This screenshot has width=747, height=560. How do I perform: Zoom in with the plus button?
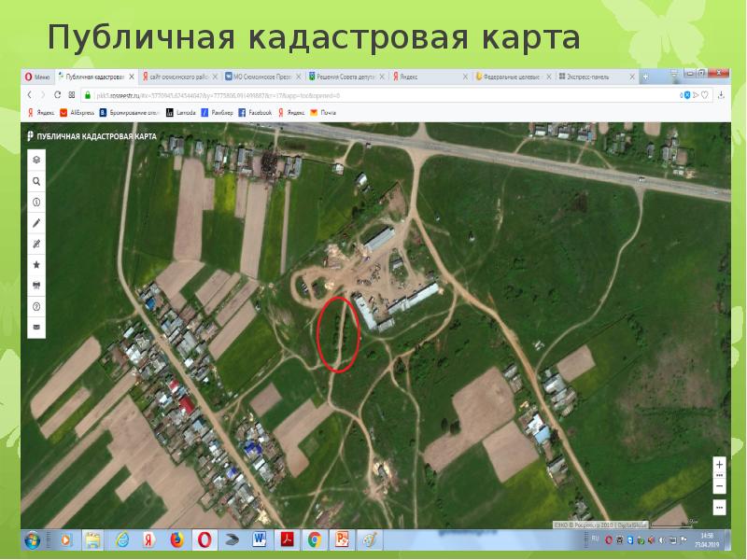click(719, 464)
